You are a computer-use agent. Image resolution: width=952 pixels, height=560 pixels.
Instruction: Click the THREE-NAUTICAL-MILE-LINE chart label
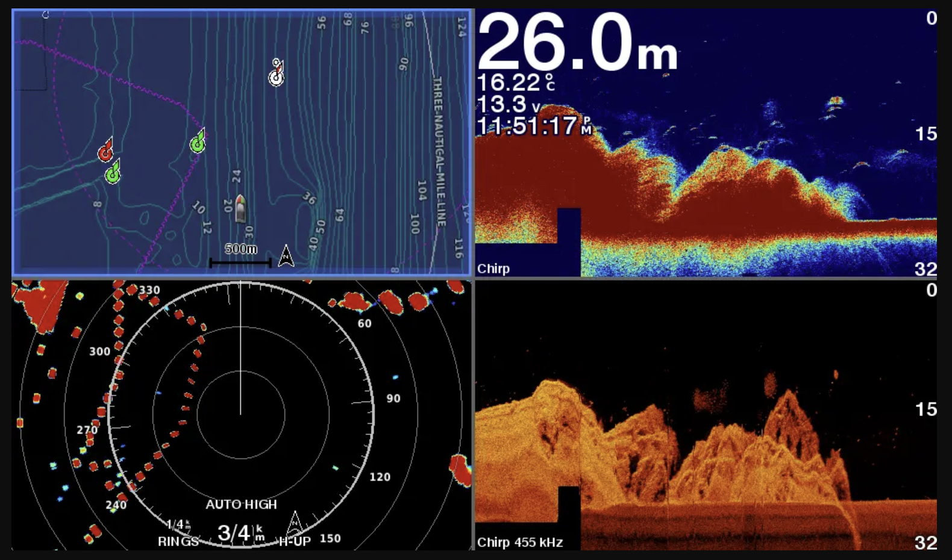pos(439,151)
